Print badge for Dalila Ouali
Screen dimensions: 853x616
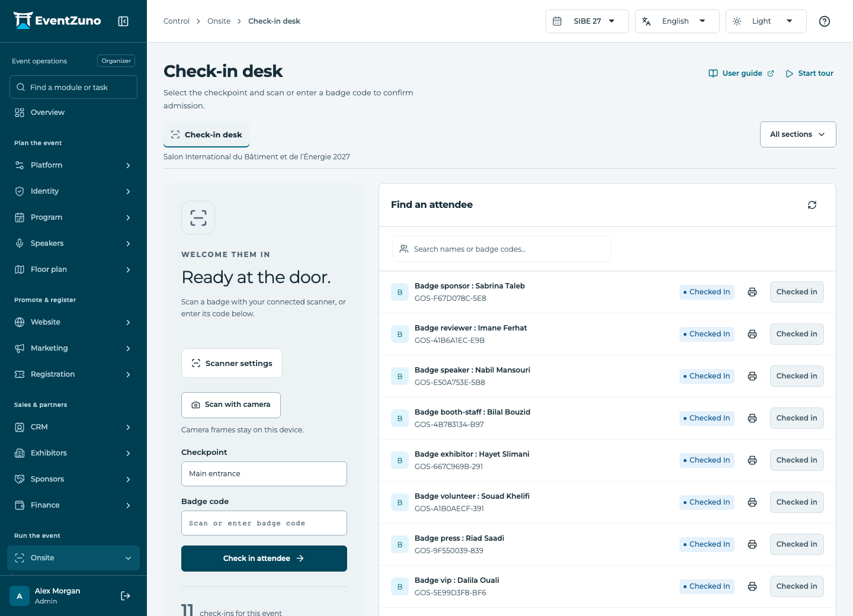click(752, 586)
